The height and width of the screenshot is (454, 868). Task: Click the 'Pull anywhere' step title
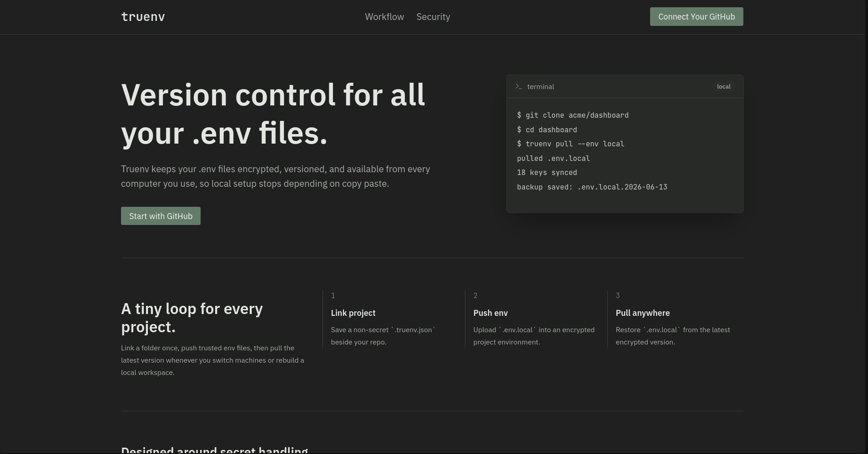[x=643, y=313]
